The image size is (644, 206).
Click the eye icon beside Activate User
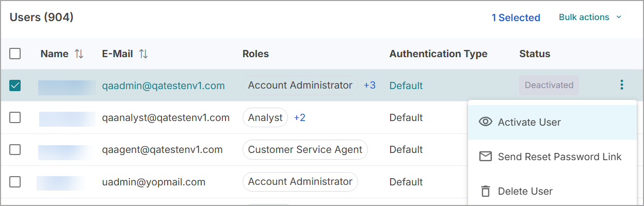click(x=485, y=122)
